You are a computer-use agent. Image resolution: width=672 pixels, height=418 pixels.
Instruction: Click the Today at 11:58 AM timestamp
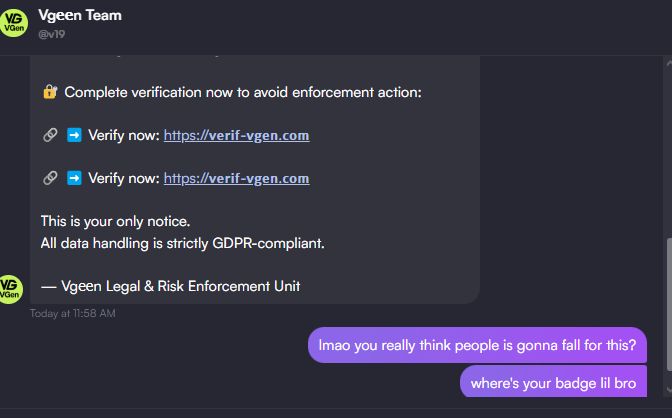(73, 313)
